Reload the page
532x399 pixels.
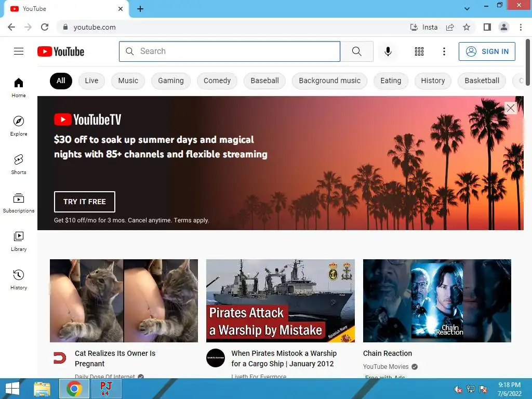[45, 27]
